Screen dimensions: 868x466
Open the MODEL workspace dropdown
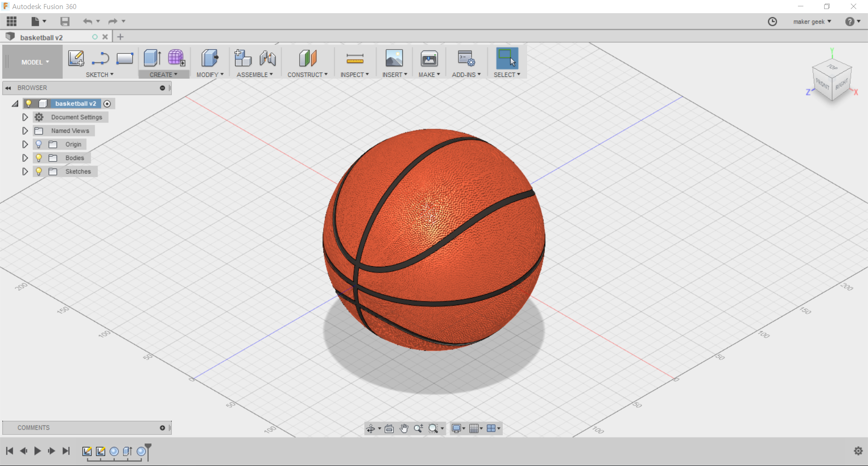35,62
